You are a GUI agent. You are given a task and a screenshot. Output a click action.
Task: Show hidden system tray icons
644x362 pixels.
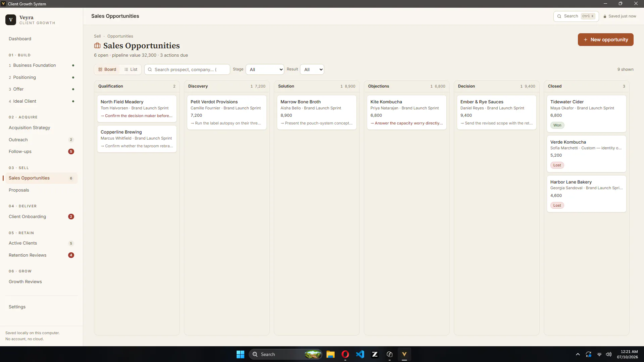click(x=578, y=354)
